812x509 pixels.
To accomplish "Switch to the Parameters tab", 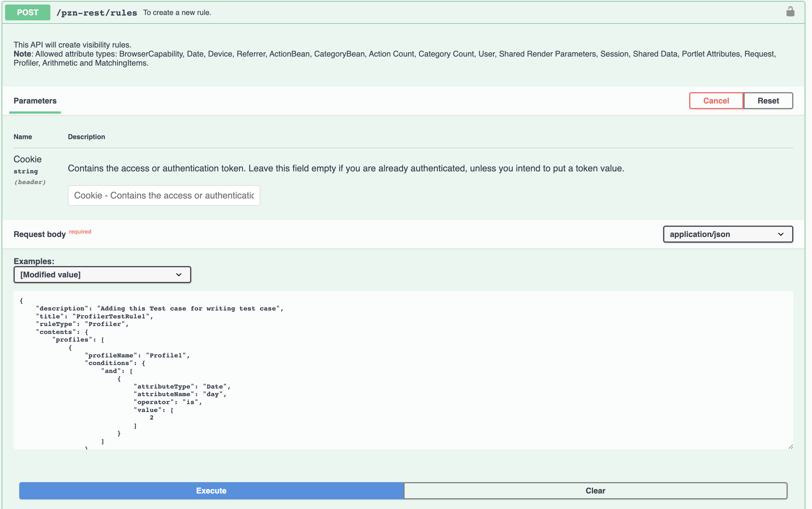I will 35,100.
